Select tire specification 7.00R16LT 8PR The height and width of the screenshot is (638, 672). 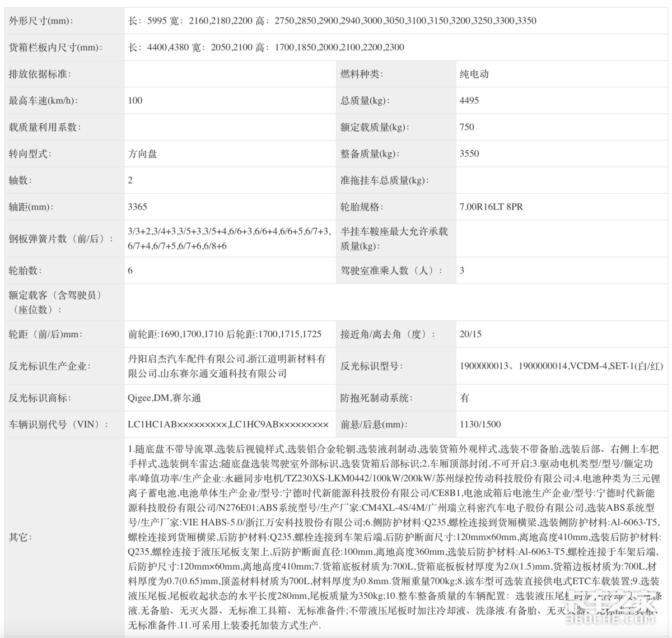[x=491, y=207]
